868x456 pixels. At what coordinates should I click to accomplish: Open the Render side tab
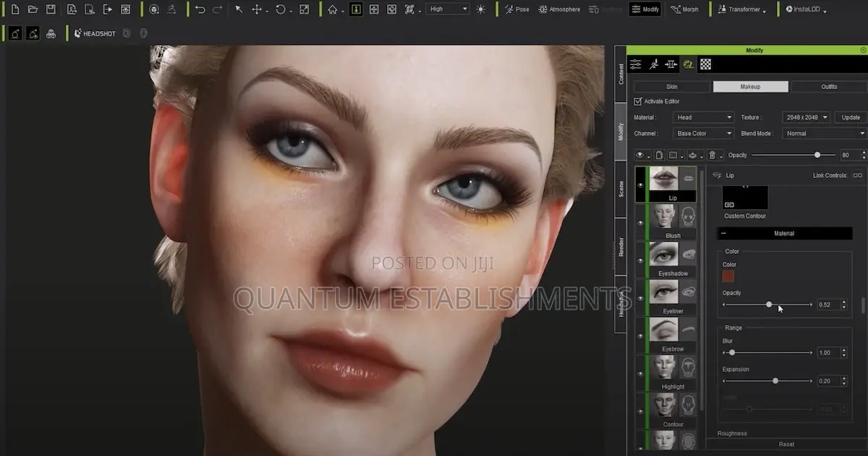tap(621, 248)
